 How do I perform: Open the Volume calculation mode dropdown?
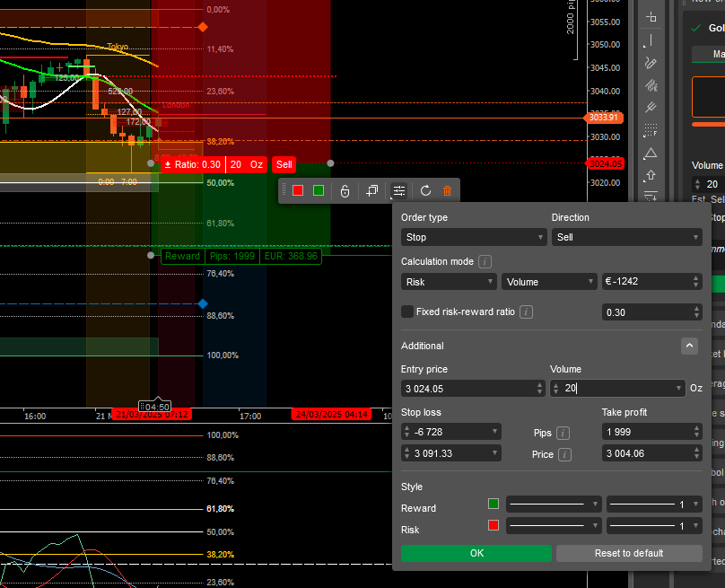[x=549, y=282]
